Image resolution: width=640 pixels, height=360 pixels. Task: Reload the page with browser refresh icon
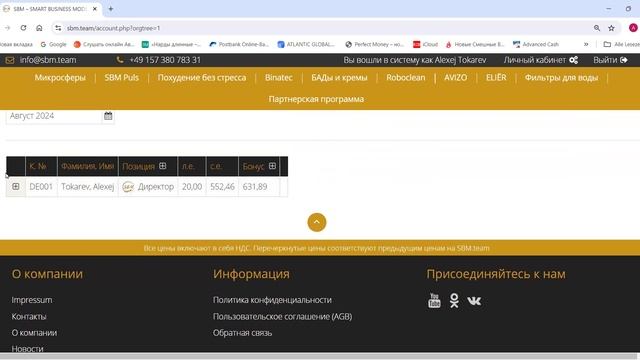[x=23, y=28]
